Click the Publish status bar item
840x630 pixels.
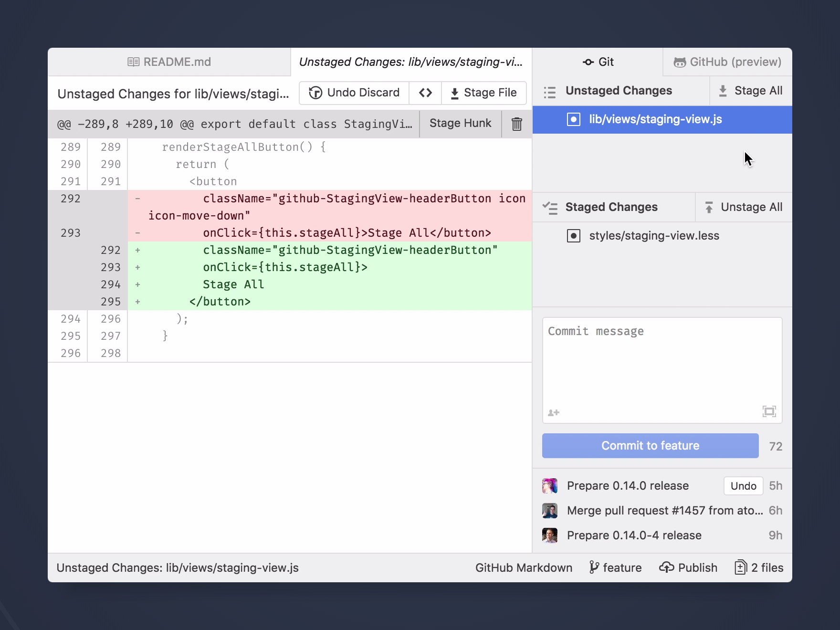point(688,568)
